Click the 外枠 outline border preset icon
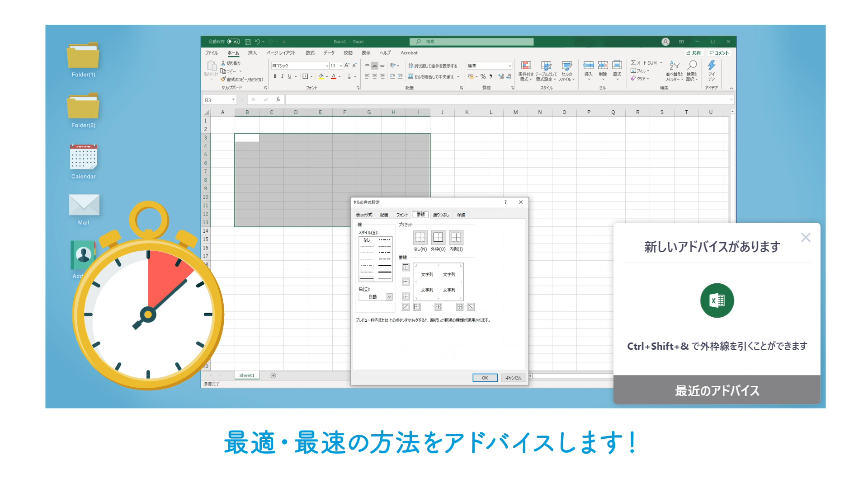Viewport: 868px width, 488px height. coord(438,237)
